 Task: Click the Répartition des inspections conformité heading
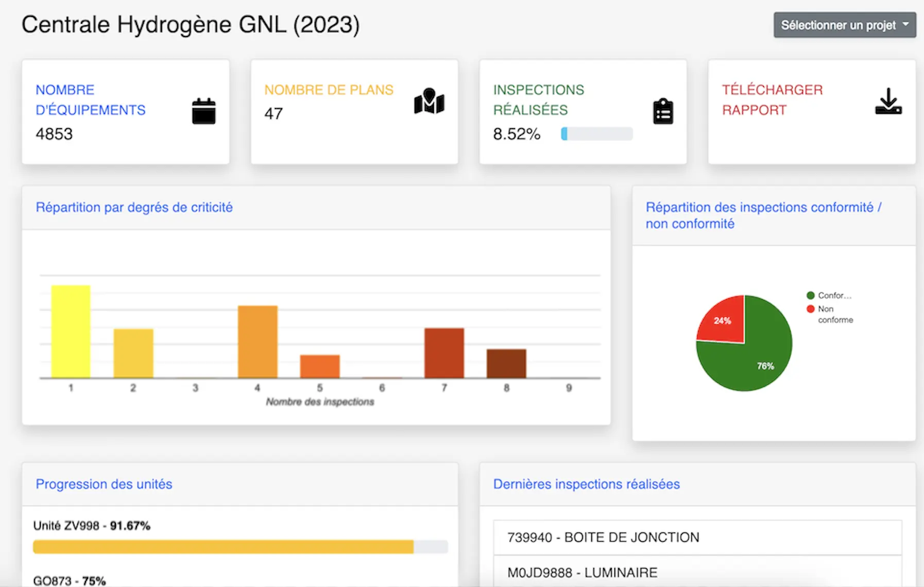(764, 215)
